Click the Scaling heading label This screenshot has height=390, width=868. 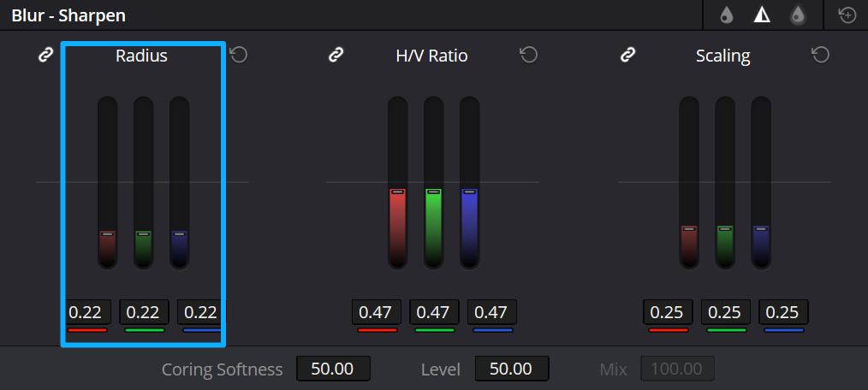723,56
